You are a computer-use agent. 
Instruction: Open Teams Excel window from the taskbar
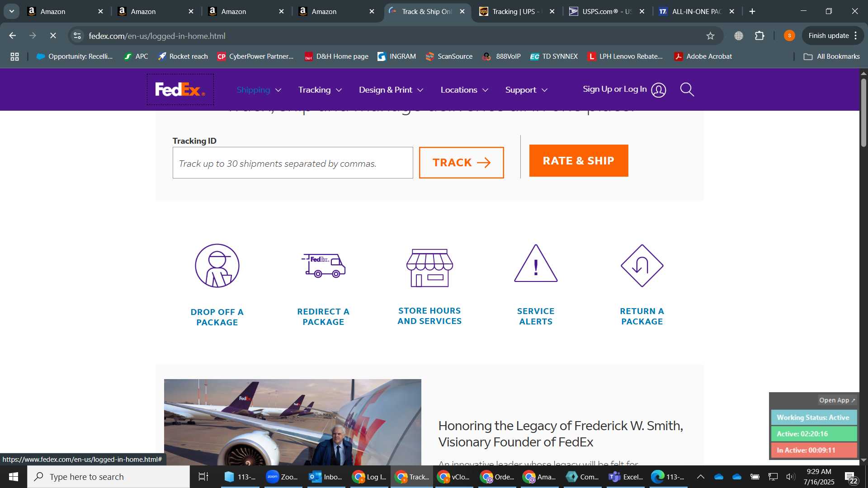pyautogui.click(x=626, y=477)
